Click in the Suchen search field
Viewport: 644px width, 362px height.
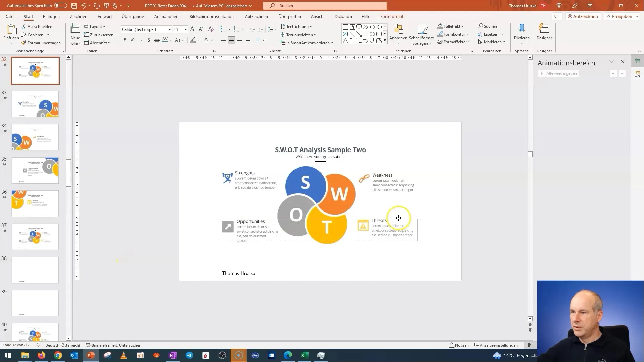[325, 6]
